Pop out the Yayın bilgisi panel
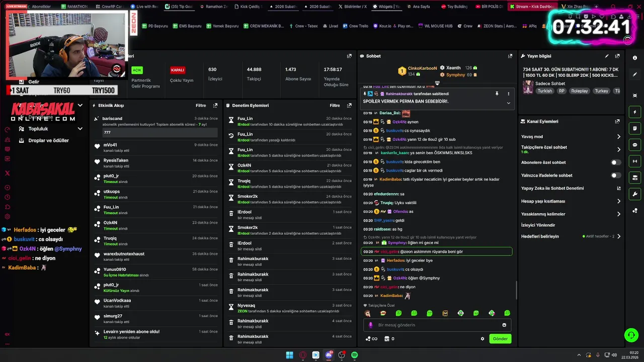The height and width of the screenshot is (362, 644). tap(617, 56)
